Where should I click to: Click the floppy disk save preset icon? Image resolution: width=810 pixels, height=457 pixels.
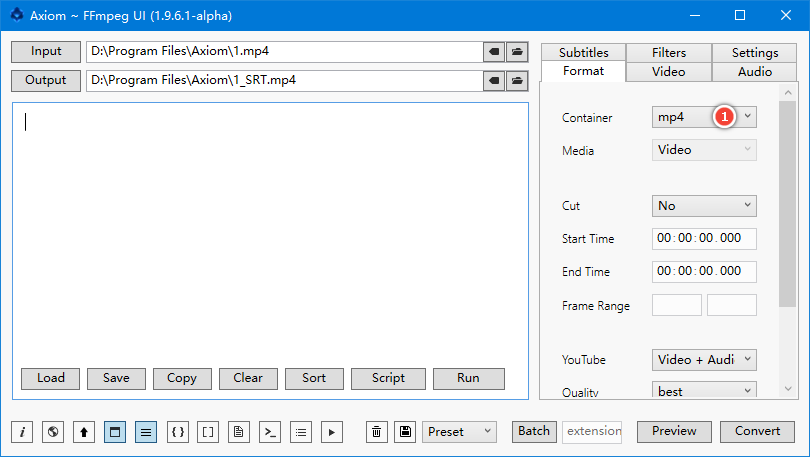coord(404,432)
